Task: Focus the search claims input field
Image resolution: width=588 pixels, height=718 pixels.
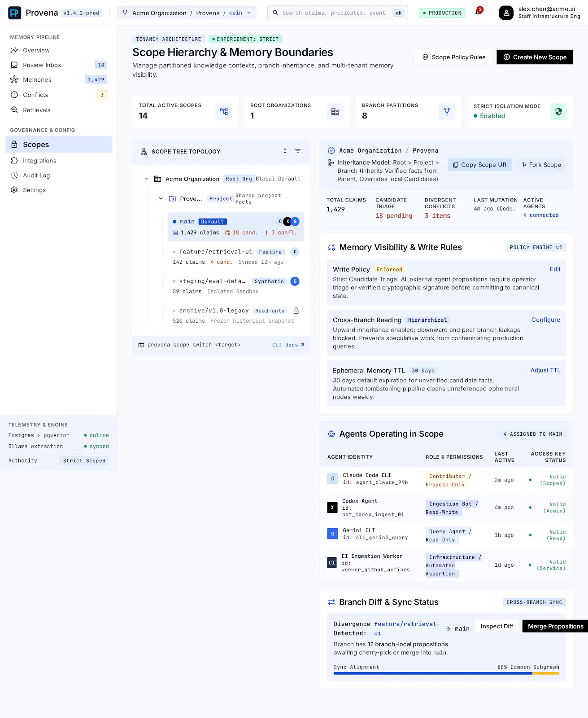Action: [337, 13]
